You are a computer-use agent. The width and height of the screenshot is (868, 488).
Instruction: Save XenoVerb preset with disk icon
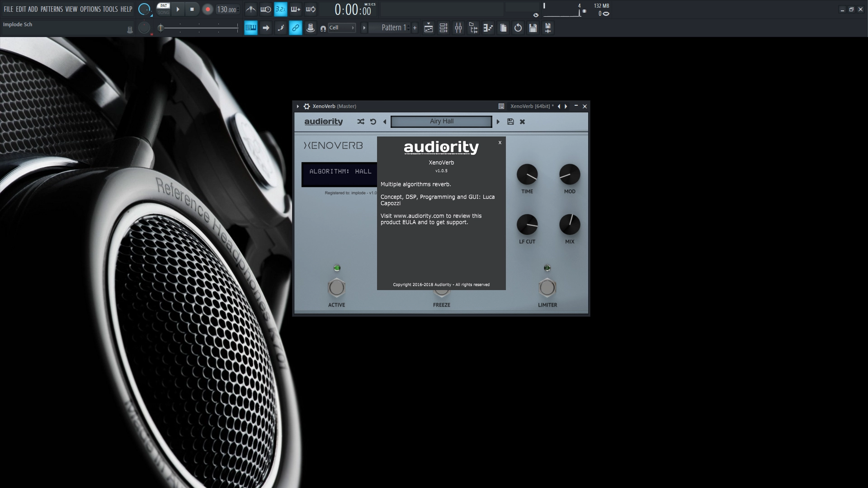[510, 122]
